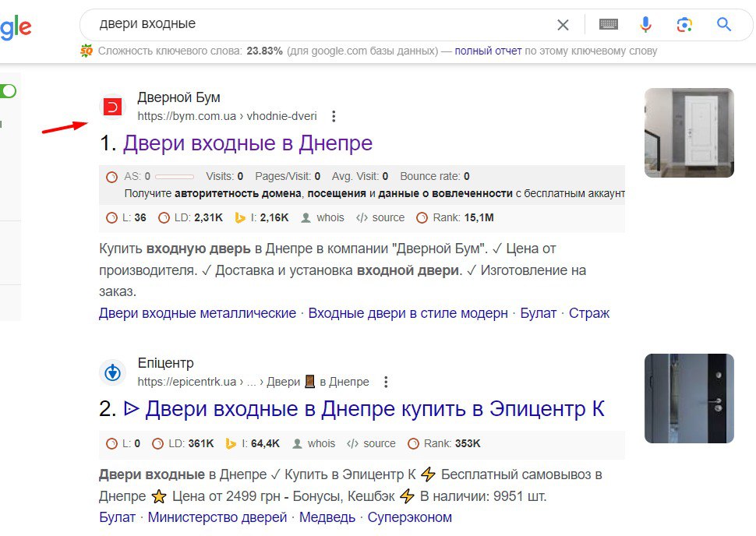756x536 pixels.
Task: Open sitelink 'Министерство дверей'
Action: [217, 517]
